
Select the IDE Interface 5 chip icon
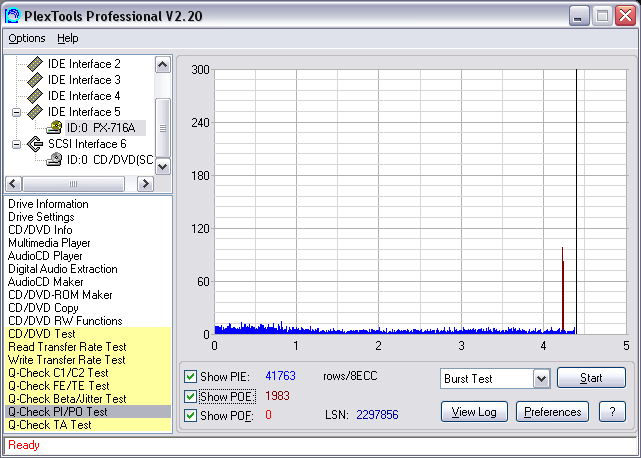point(35,112)
